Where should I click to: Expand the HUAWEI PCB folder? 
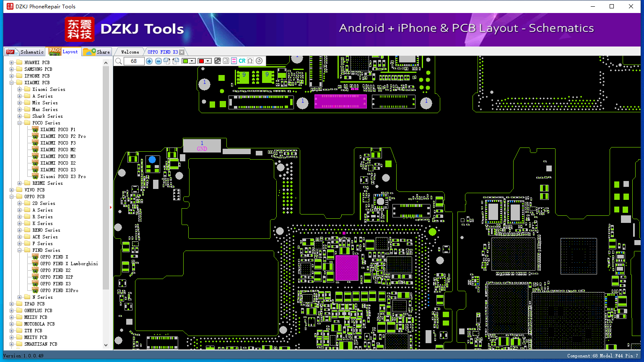[12, 62]
